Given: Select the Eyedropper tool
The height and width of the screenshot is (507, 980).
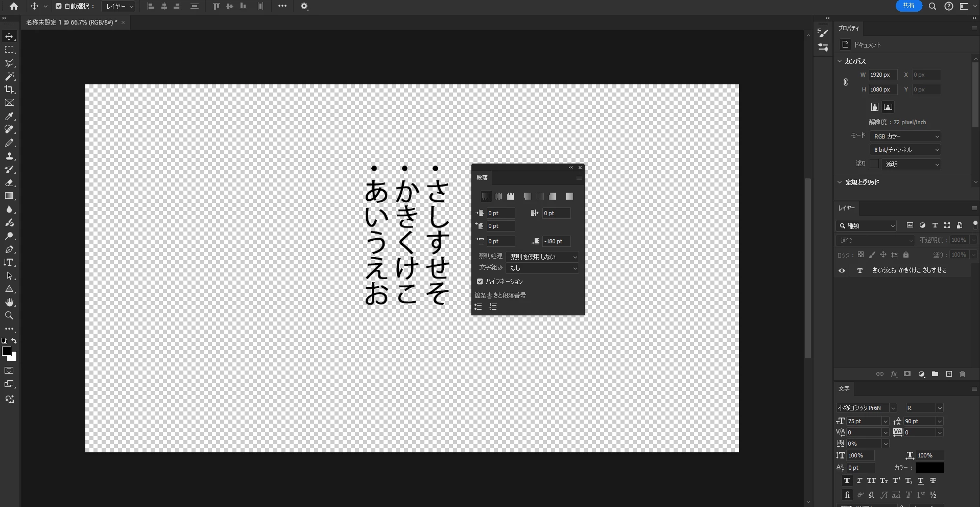Looking at the screenshot, I should click(x=9, y=117).
